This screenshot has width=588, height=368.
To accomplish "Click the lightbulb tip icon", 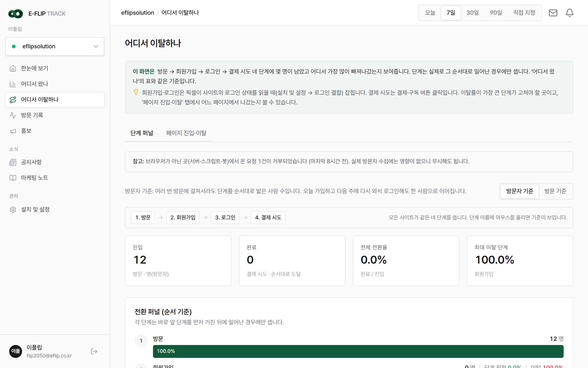I will click(x=136, y=92).
